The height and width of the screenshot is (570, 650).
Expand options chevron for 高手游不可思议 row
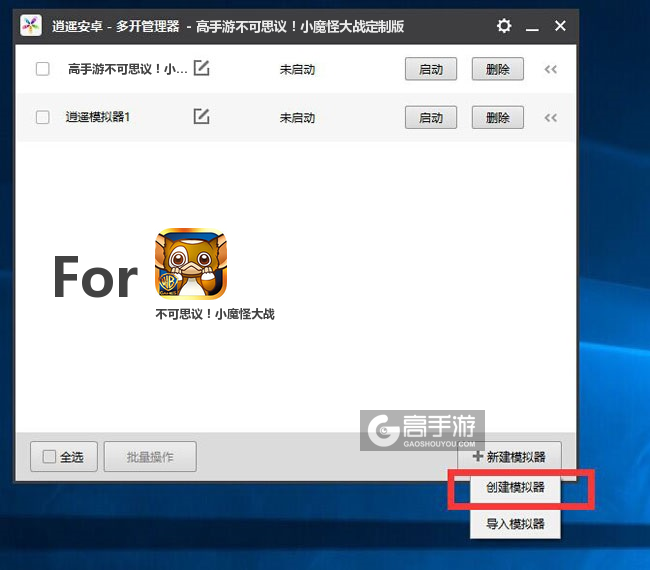pyautogui.click(x=551, y=69)
